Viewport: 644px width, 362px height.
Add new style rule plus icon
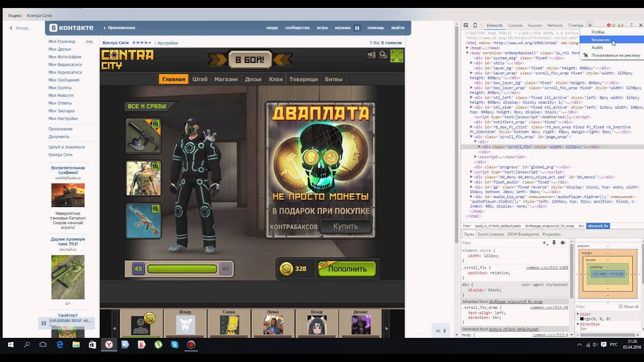[x=545, y=243]
